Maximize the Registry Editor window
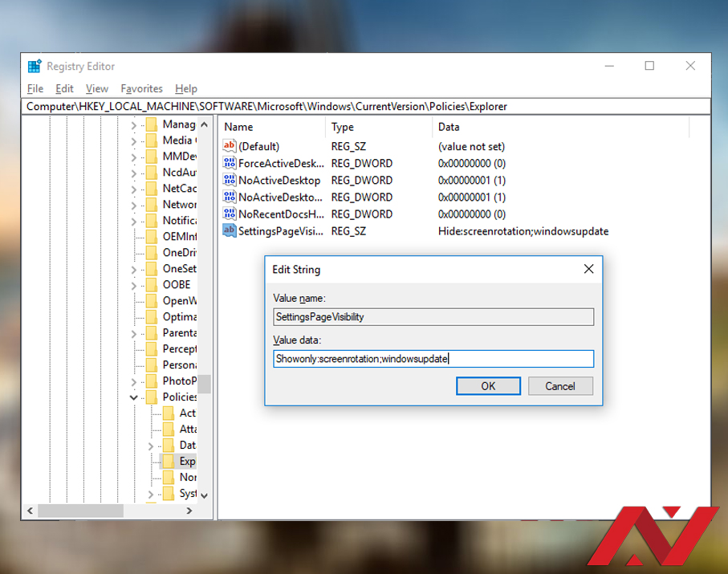Screen dimensions: 728x574 coord(649,66)
